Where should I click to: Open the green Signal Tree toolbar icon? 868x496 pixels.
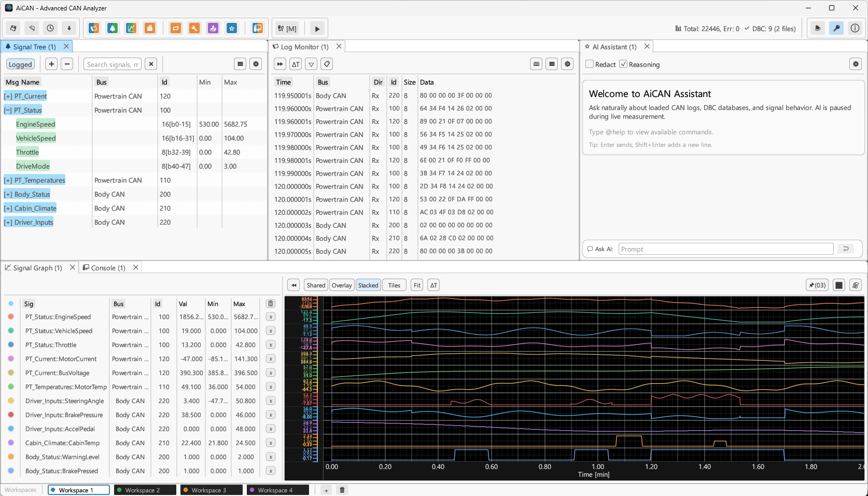click(113, 28)
